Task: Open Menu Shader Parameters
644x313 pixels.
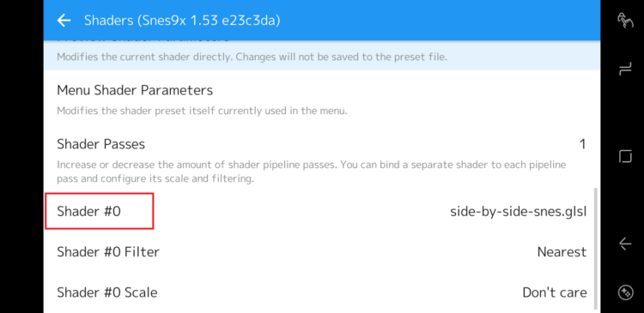Action: tap(322, 99)
